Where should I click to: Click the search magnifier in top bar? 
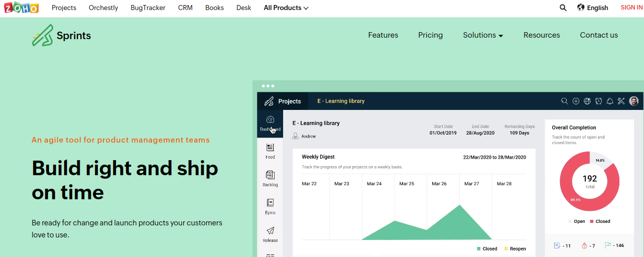pyautogui.click(x=563, y=8)
